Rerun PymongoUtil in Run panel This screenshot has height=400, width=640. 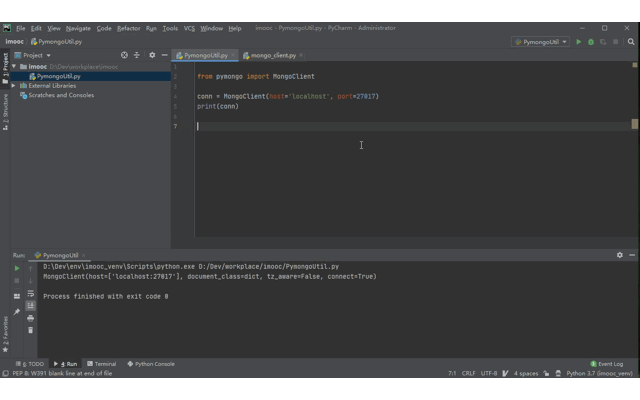point(17,268)
